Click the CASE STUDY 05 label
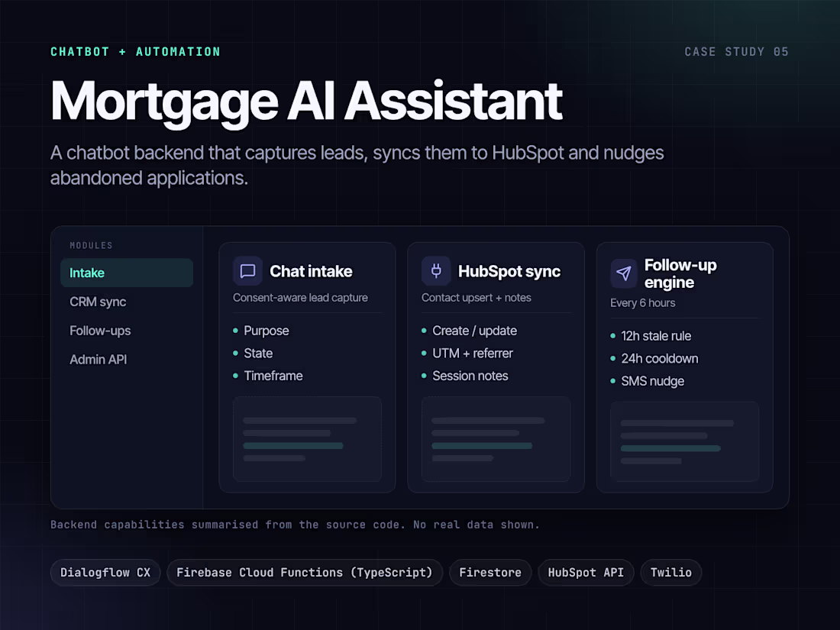This screenshot has width=840, height=630. pyautogui.click(x=737, y=52)
